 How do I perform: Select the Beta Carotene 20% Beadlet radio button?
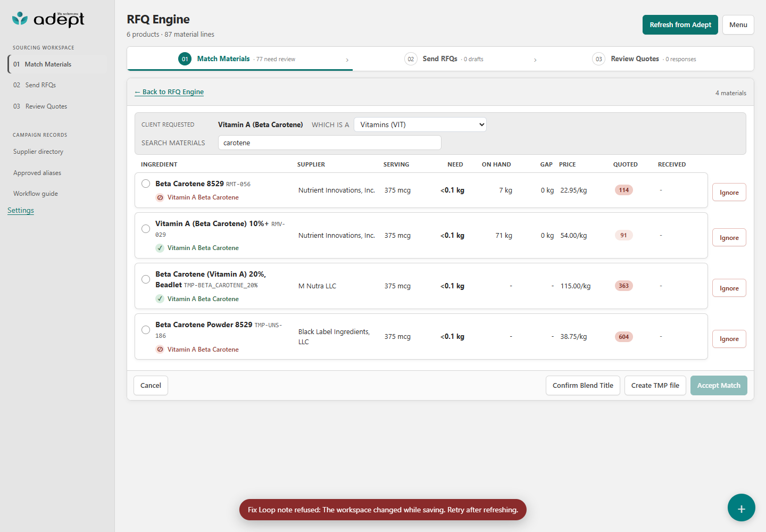(146, 279)
